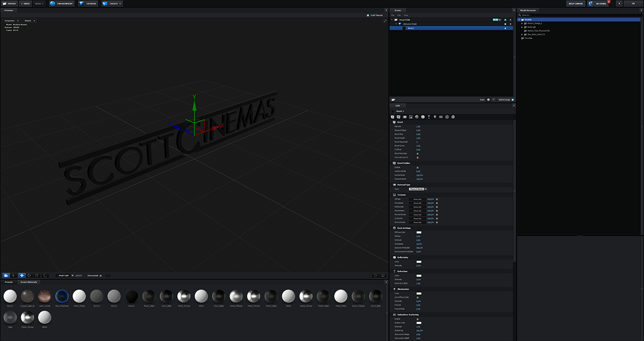Click the axis anchor tool in viewport toolbar
644x341 pixels.
click(45, 275)
